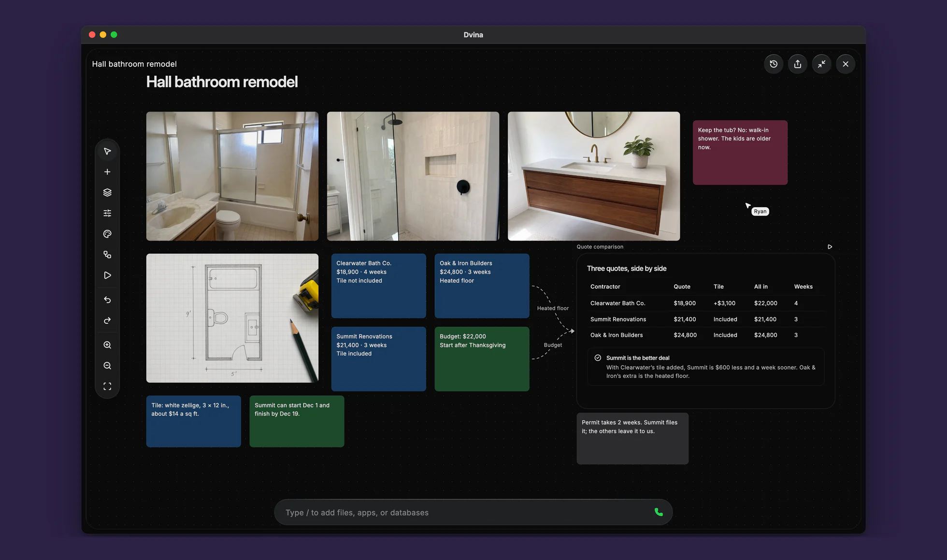Image resolution: width=947 pixels, height=560 pixels.
Task: Open the floor plan sketch image
Action: coord(232,318)
